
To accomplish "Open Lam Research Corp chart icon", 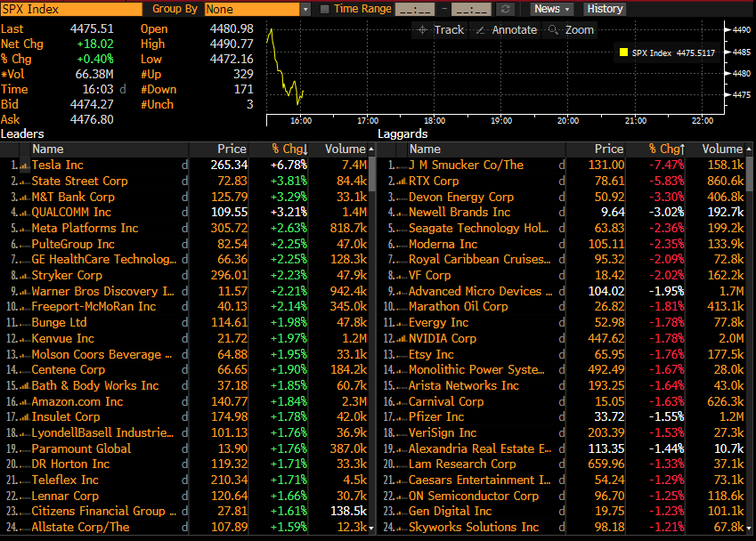I will coord(401,464).
